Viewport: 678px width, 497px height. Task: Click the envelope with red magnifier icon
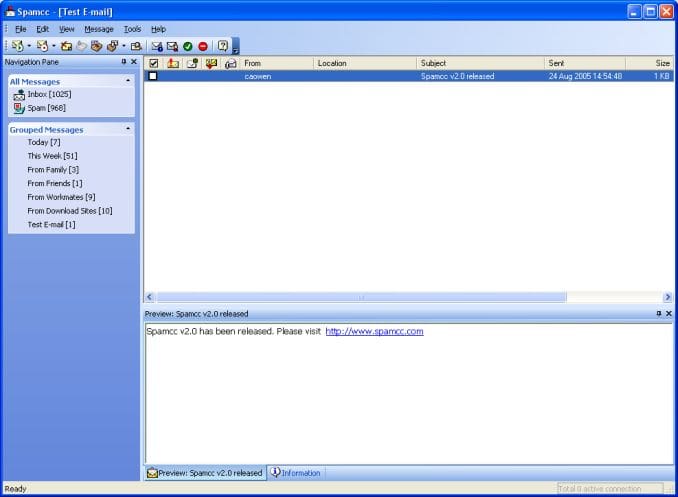point(172,46)
